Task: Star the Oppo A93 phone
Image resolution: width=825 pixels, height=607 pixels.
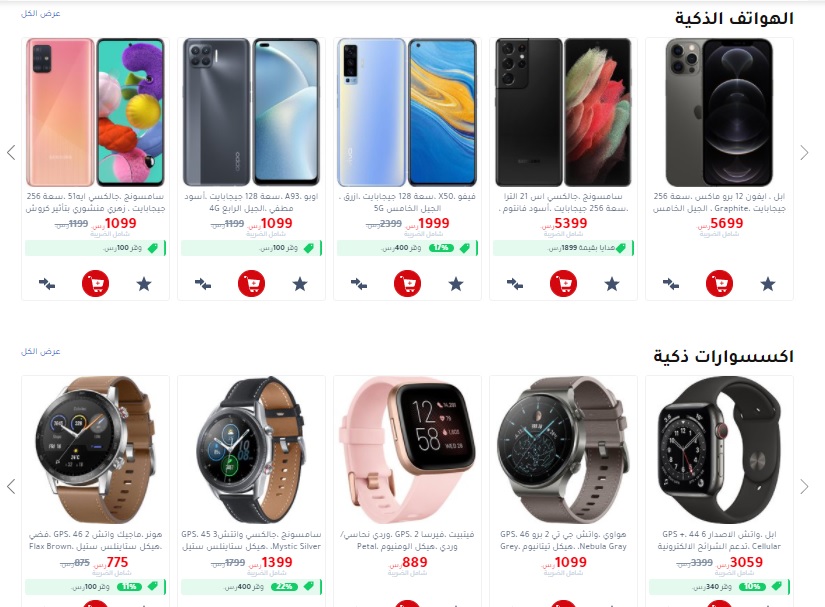Action: tap(300, 285)
